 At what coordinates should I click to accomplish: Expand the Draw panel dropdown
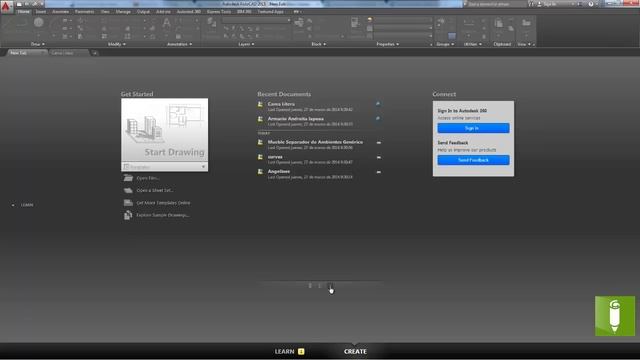point(38,44)
